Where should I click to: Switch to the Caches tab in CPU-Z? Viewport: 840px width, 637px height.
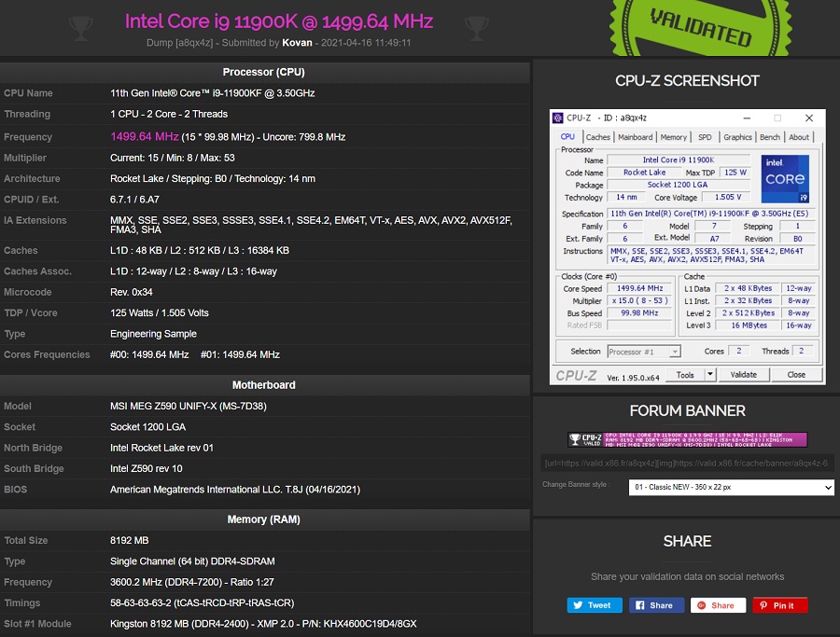tap(598, 137)
